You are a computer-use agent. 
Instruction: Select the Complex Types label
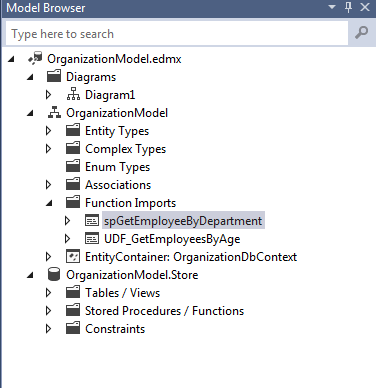point(125,149)
